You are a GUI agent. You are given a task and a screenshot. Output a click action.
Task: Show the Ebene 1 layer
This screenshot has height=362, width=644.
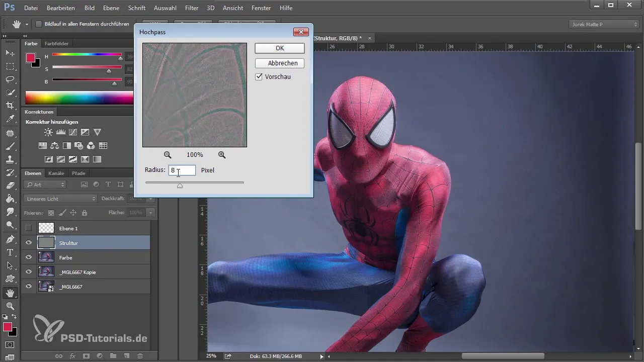tap(29, 228)
